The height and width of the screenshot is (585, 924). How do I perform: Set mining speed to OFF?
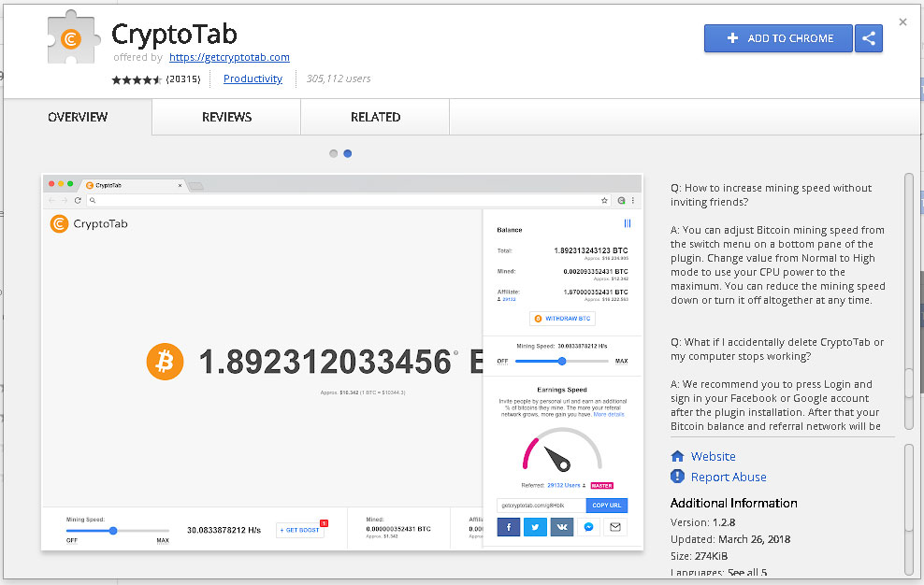(x=501, y=362)
